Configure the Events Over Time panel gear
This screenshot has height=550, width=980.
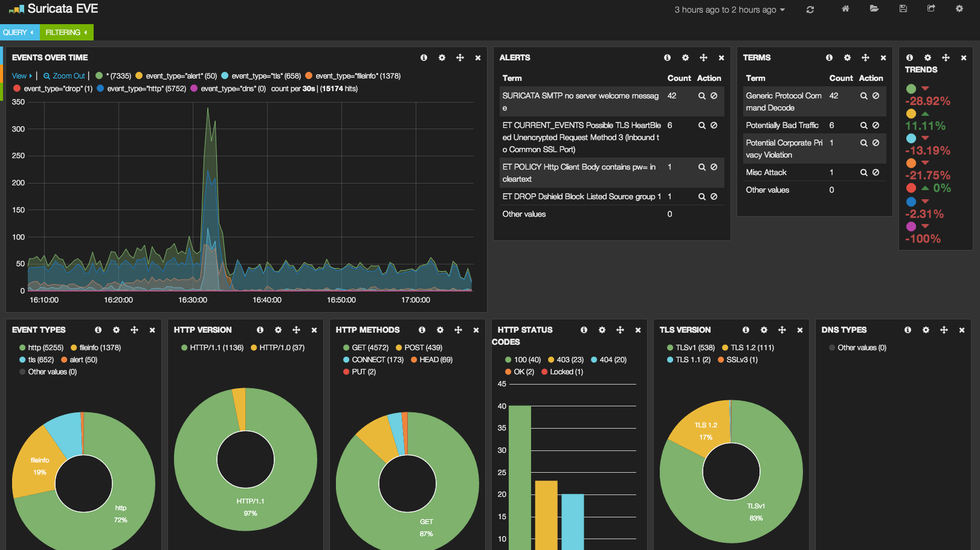coord(442,58)
